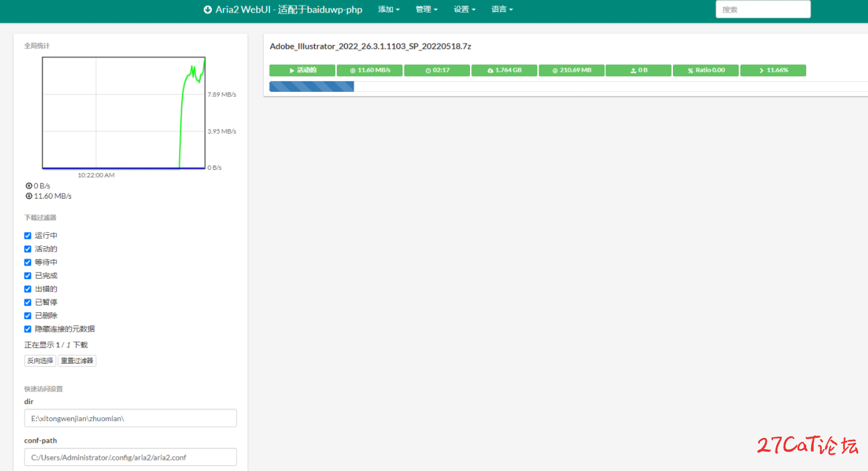Toggle the 出错的 filter checkbox
This screenshot has height=471, width=868.
click(x=27, y=289)
